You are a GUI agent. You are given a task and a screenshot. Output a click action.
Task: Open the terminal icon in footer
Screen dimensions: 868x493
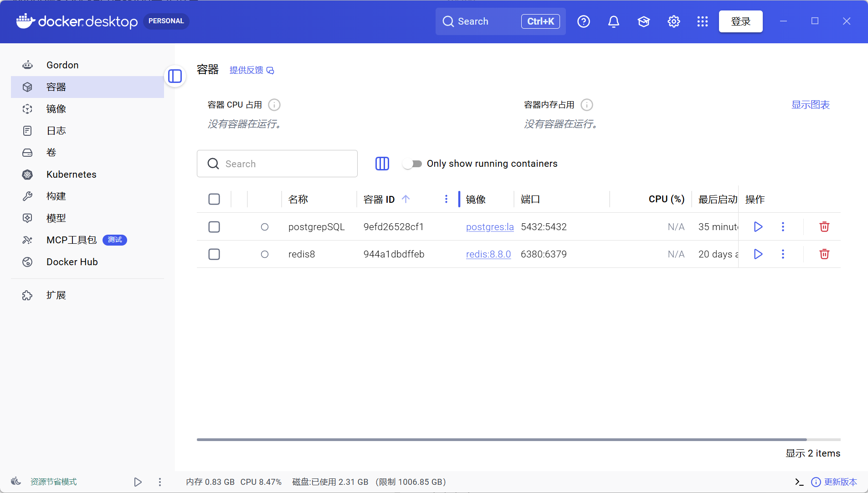click(x=799, y=482)
